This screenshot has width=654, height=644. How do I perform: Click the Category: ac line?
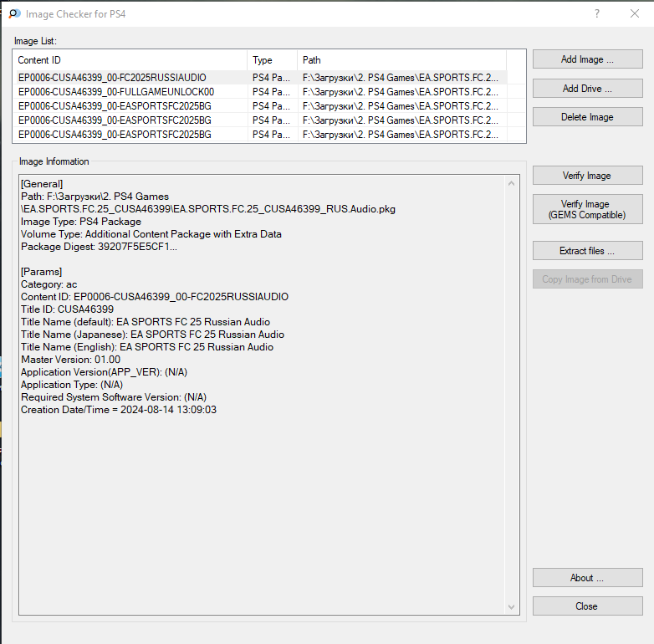[x=49, y=284]
